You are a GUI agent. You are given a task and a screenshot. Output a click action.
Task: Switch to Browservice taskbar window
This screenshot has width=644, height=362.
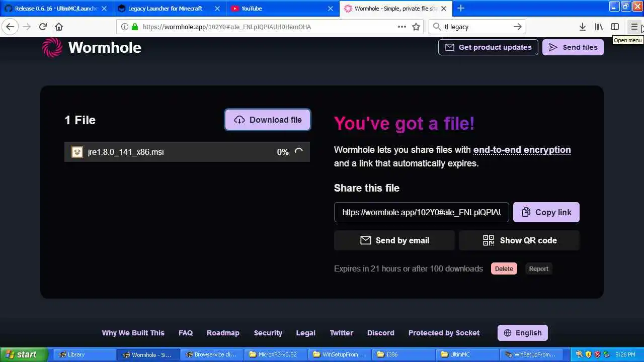click(x=211, y=354)
